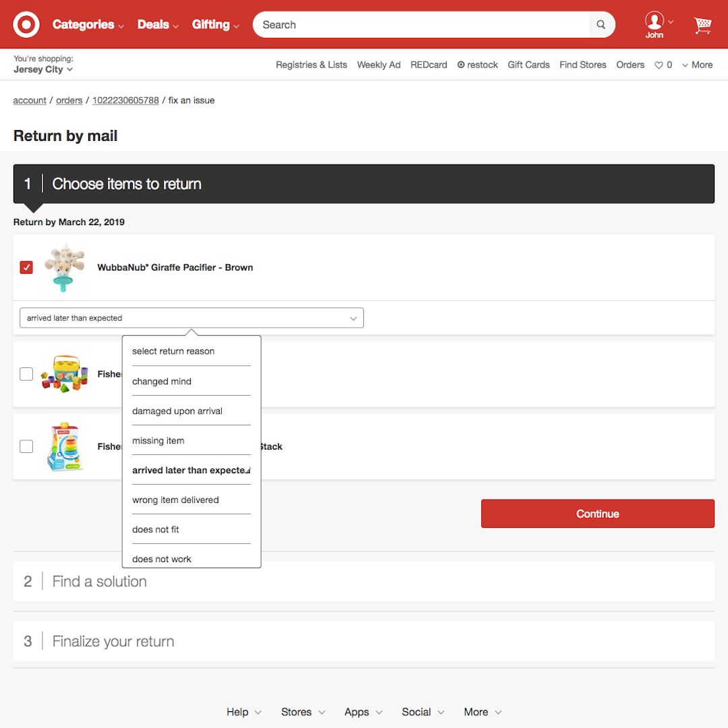Click the restock link with target icon
728x728 pixels.
click(477, 65)
